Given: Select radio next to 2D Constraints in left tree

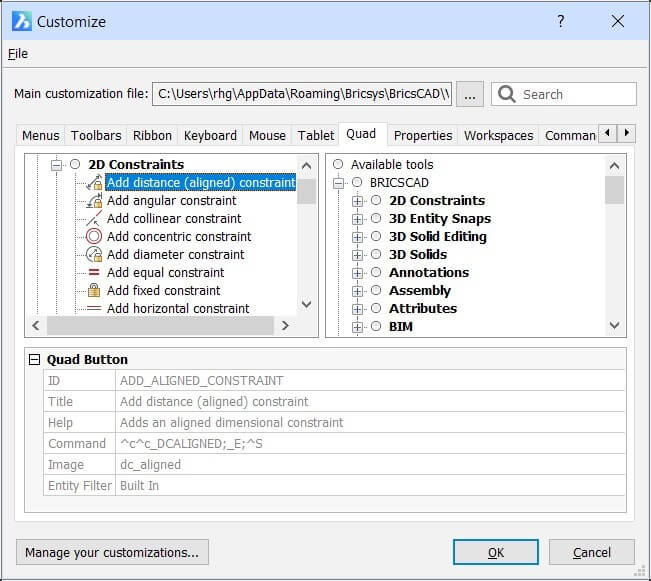Looking at the screenshot, I should pos(75,164).
